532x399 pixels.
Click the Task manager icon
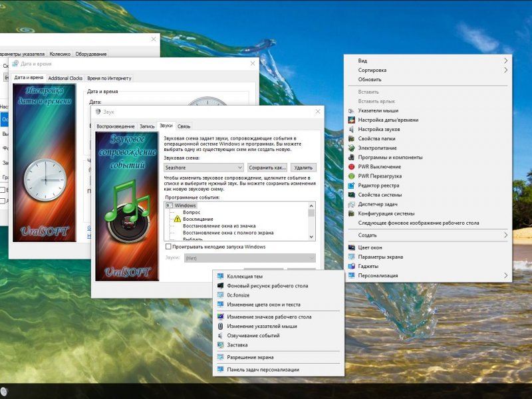(352, 204)
